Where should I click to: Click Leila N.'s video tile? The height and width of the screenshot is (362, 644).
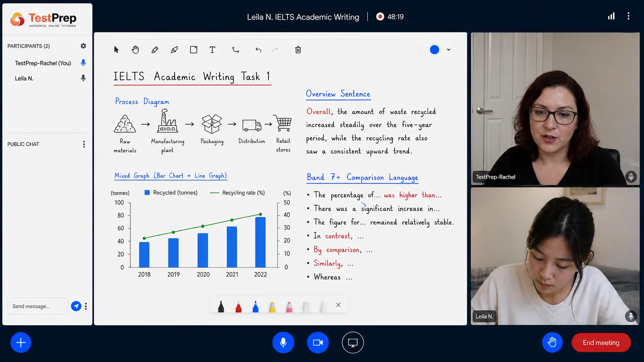(x=555, y=256)
